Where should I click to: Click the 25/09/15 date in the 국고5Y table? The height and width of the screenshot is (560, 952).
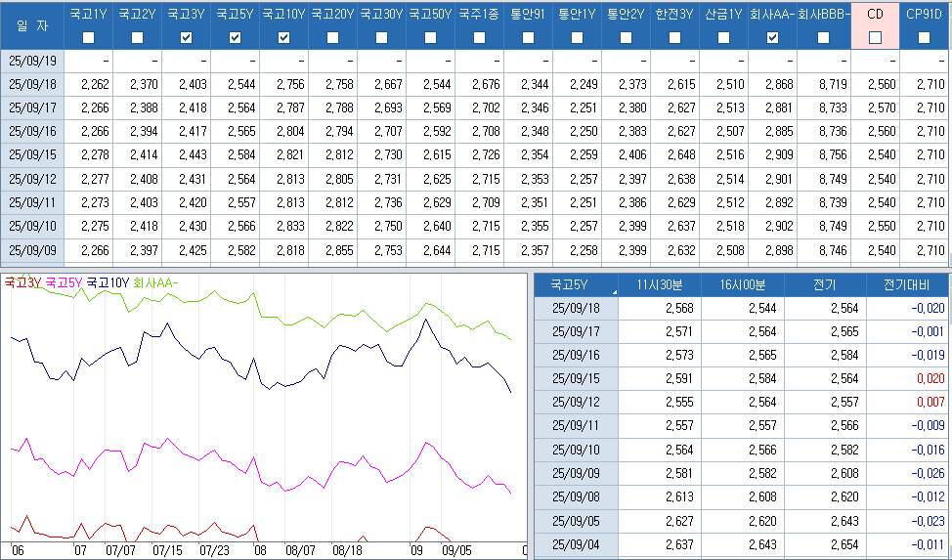(x=576, y=378)
